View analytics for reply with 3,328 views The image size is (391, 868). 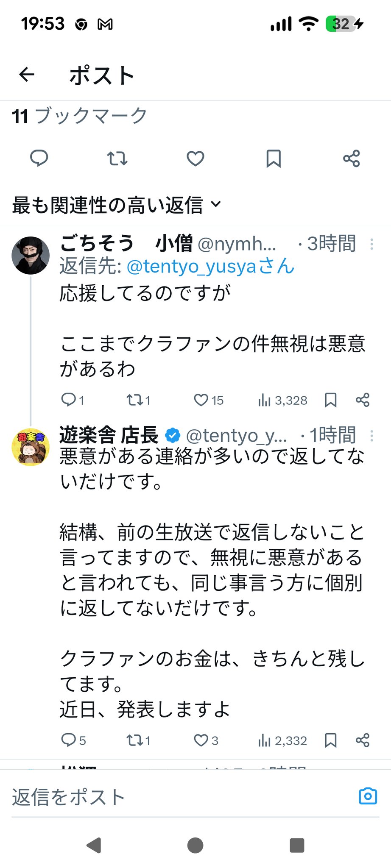(282, 400)
